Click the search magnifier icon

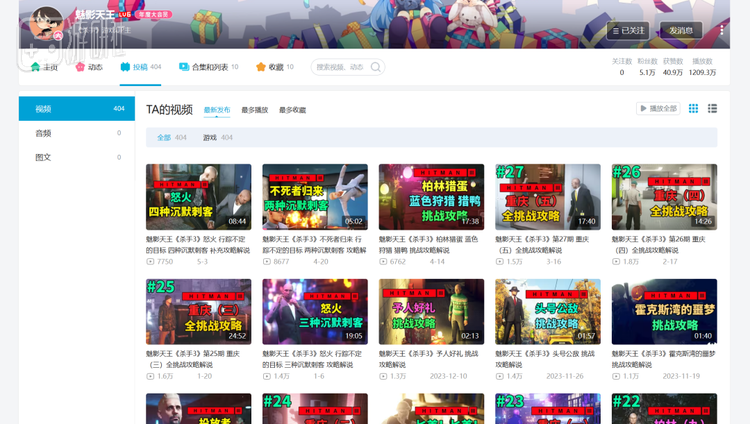(x=376, y=67)
